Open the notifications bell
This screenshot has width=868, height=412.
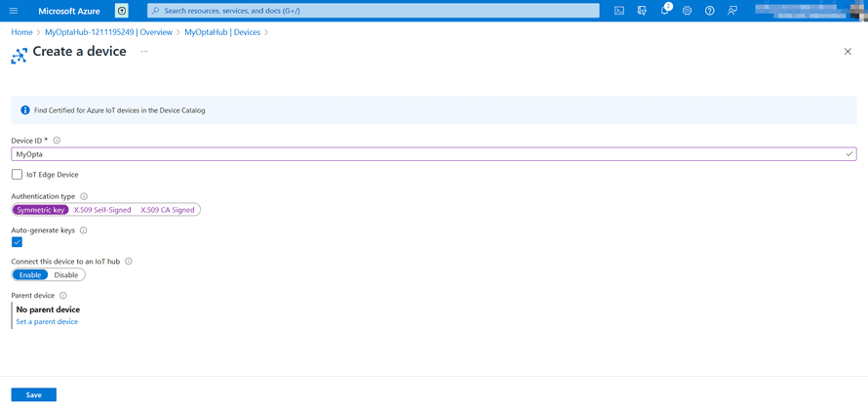tap(665, 11)
